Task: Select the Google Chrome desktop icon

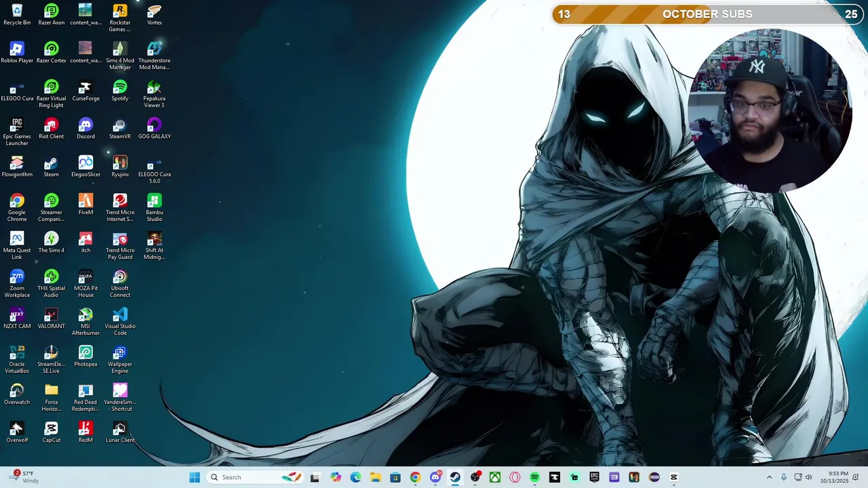Action: coord(17,208)
